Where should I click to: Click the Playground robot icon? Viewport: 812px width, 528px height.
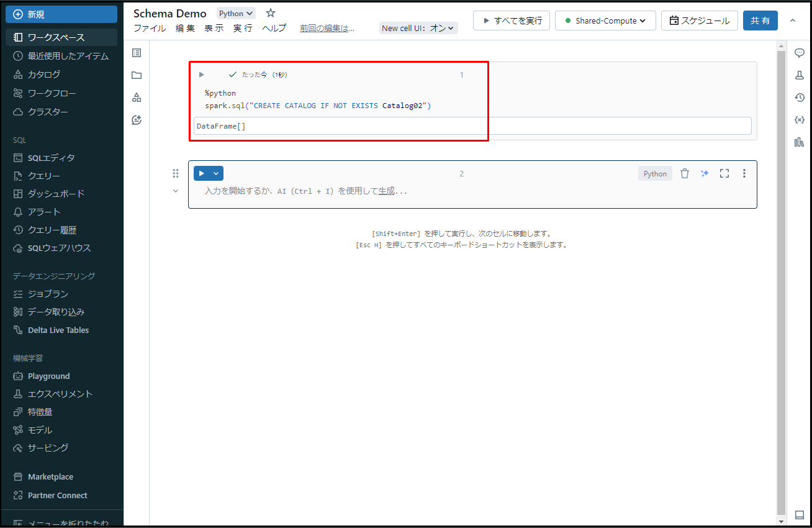pyautogui.click(x=18, y=376)
